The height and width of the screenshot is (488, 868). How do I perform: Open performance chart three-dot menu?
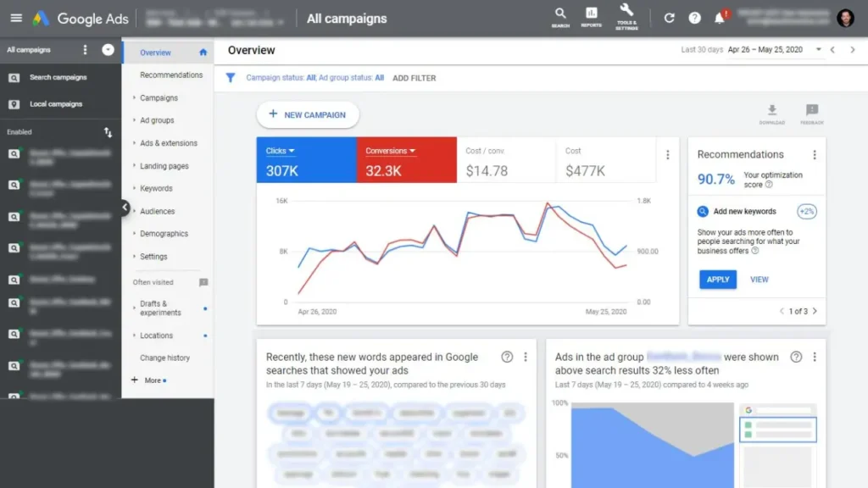pos(668,155)
